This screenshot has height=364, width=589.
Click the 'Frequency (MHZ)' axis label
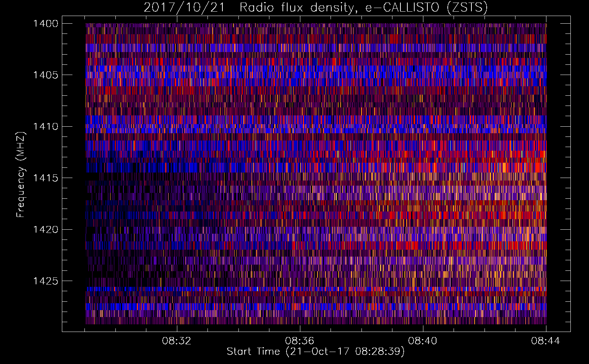(21, 175)
